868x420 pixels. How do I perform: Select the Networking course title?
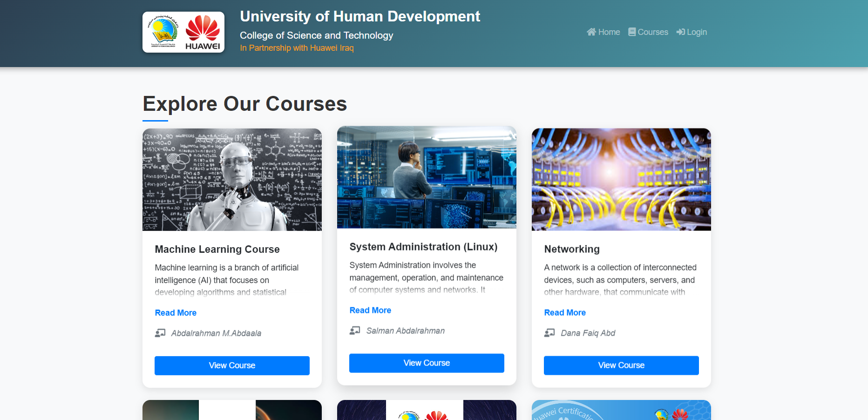[x=572, y=249]
